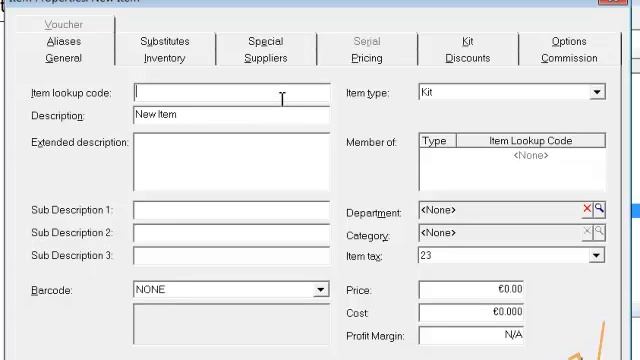Open Department lookup magnifier icon
This screenshot has height=360, width=640.
point(599,209)
